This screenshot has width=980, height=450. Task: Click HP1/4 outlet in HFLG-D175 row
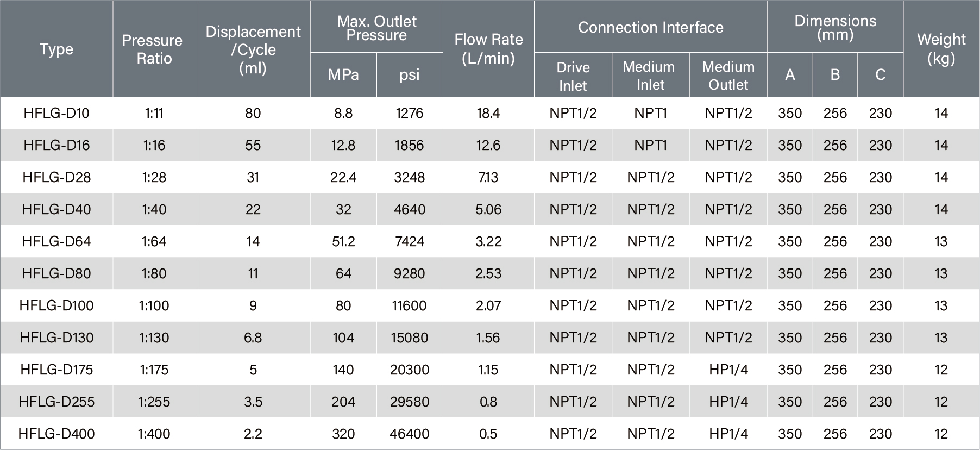(728, 370)
